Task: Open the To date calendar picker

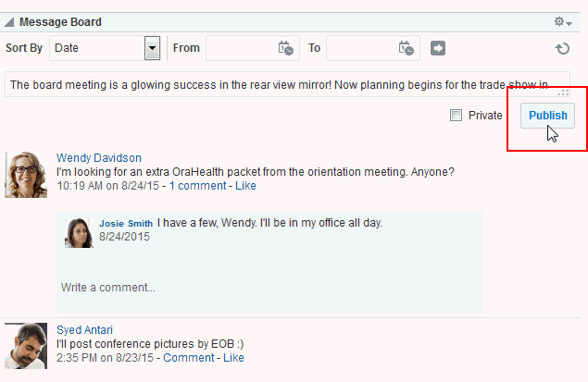Action: pyautogui.click(x=406, y=48)
